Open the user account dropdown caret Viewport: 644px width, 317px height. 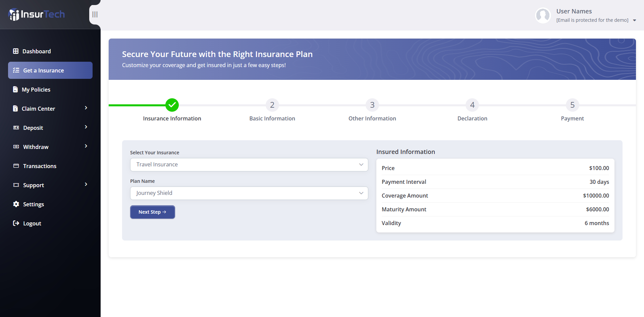(x=634, y=20)
